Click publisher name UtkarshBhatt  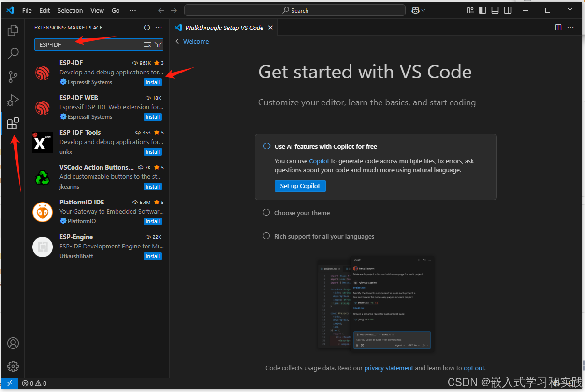point(76,256)
